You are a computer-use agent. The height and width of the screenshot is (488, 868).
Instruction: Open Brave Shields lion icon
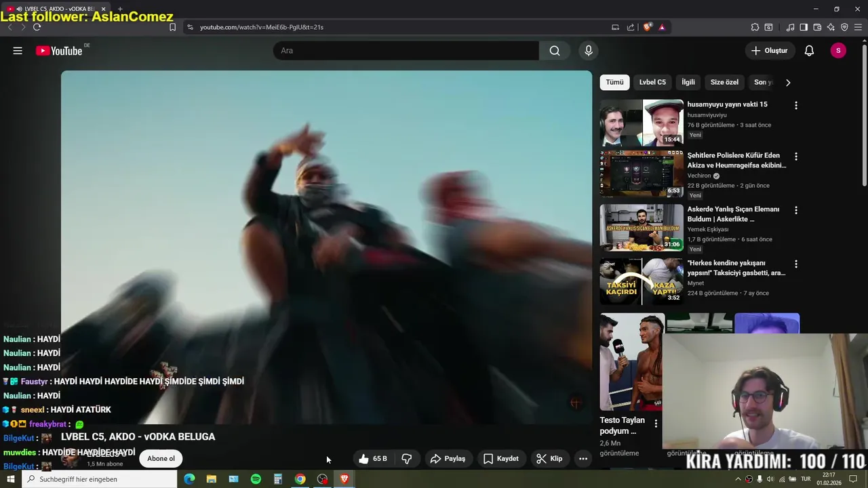pos(648,27)
